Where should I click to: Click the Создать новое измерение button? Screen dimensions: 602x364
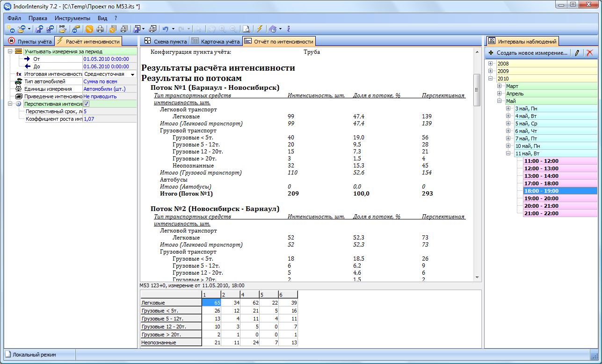(x=528, y=53)
